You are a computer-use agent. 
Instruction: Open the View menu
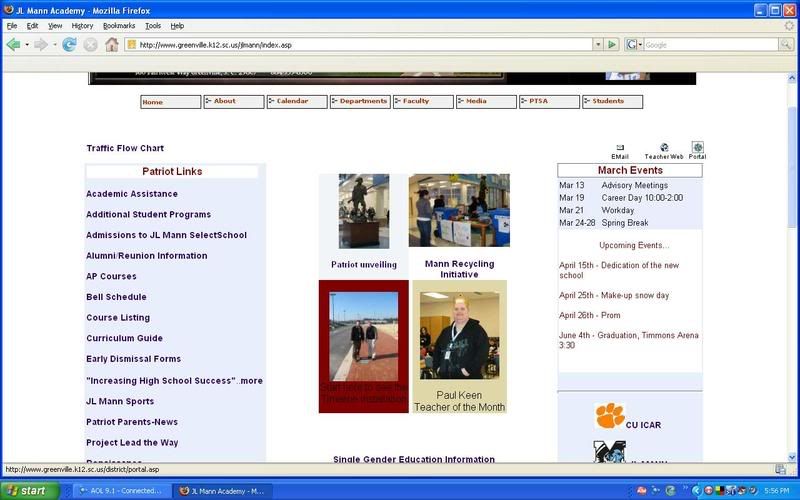(55, 26)
